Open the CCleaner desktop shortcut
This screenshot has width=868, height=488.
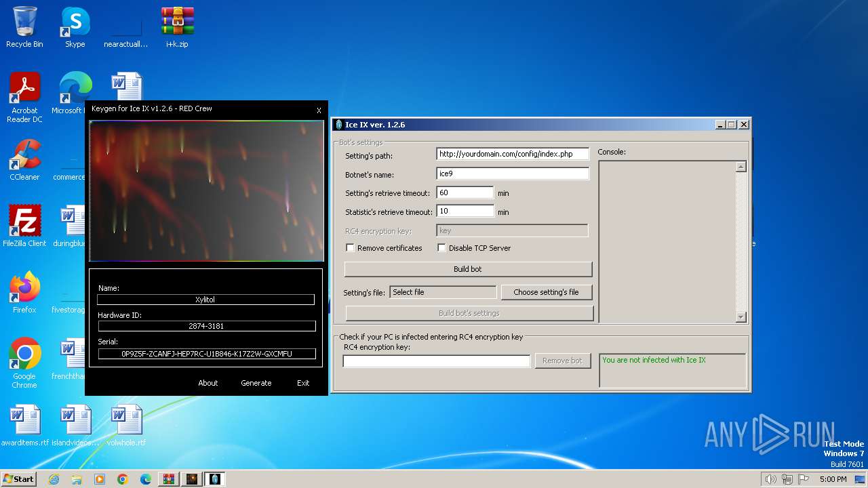(24, 160)
